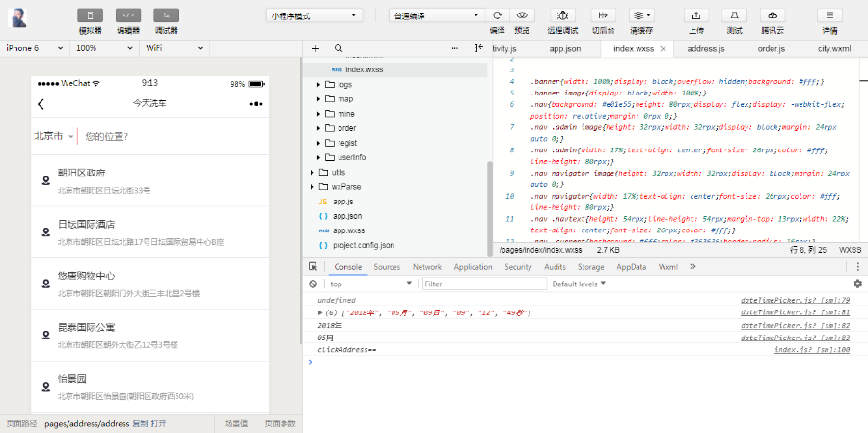Open Tencent Cloud (腾讯云) icon

point(772,15)
